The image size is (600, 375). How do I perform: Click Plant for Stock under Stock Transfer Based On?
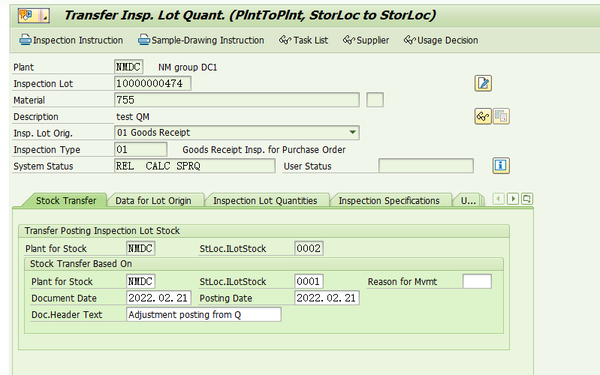pos(140,281)
